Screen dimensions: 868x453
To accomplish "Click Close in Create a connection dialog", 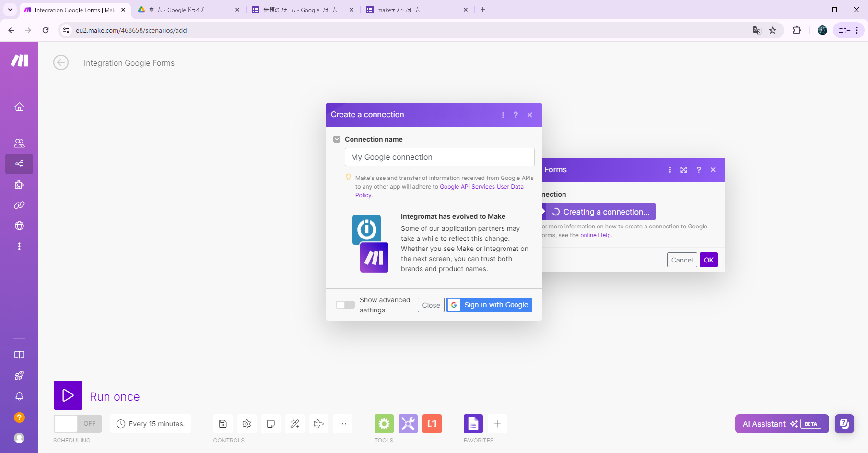I will tap(431, 305).
